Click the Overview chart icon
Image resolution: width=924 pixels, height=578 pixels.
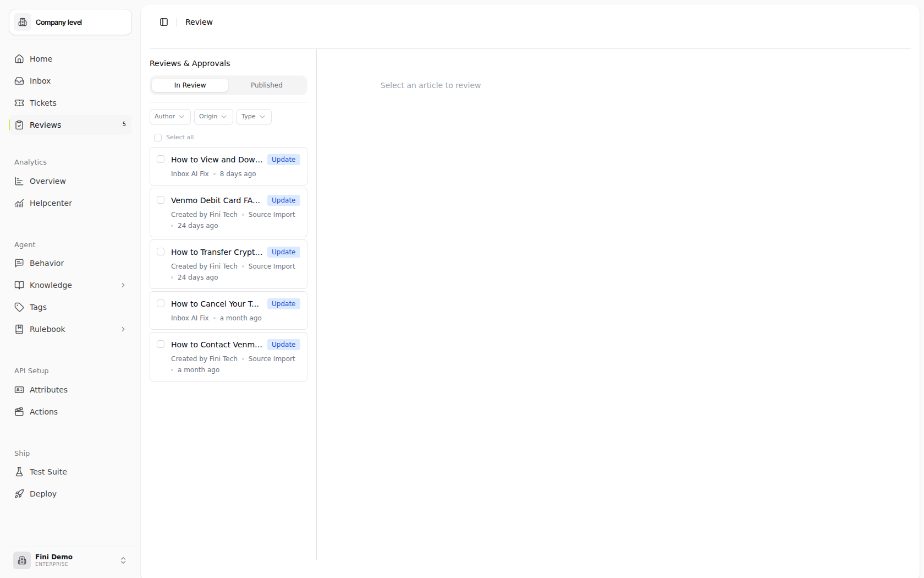19,181
